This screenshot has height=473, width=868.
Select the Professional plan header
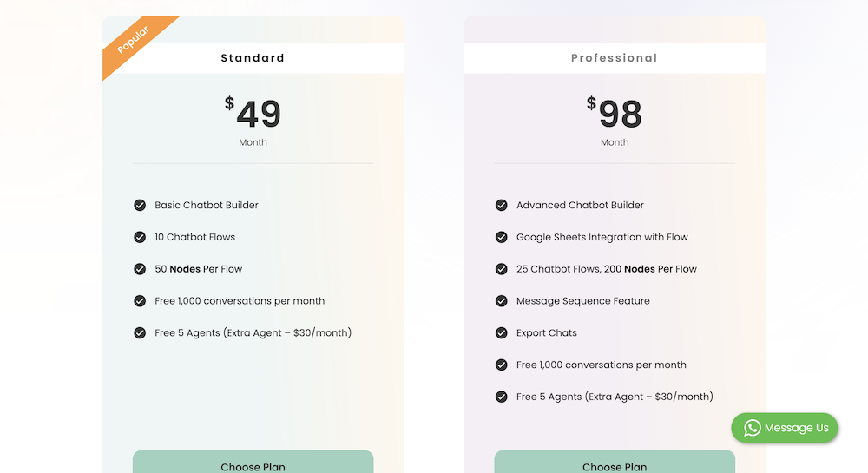615,58
